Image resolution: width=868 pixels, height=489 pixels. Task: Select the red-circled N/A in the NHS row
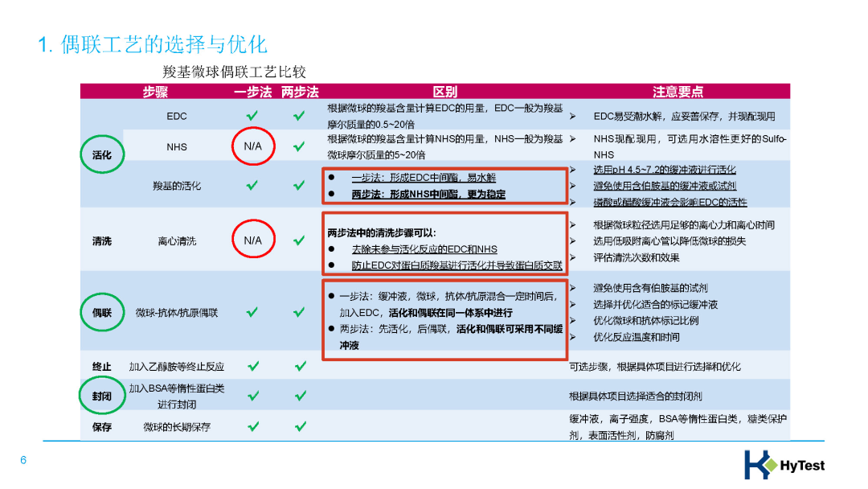(x=252, y=146)
